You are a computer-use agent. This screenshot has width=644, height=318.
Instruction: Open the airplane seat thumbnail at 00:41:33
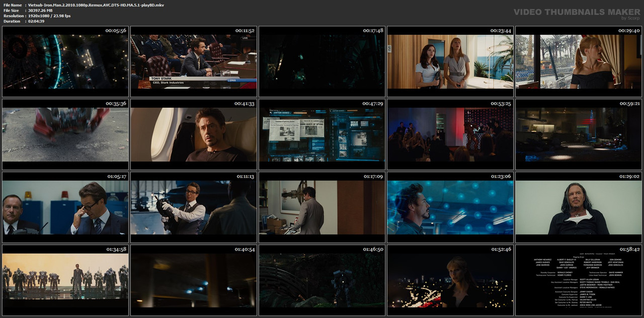point(194,134)
